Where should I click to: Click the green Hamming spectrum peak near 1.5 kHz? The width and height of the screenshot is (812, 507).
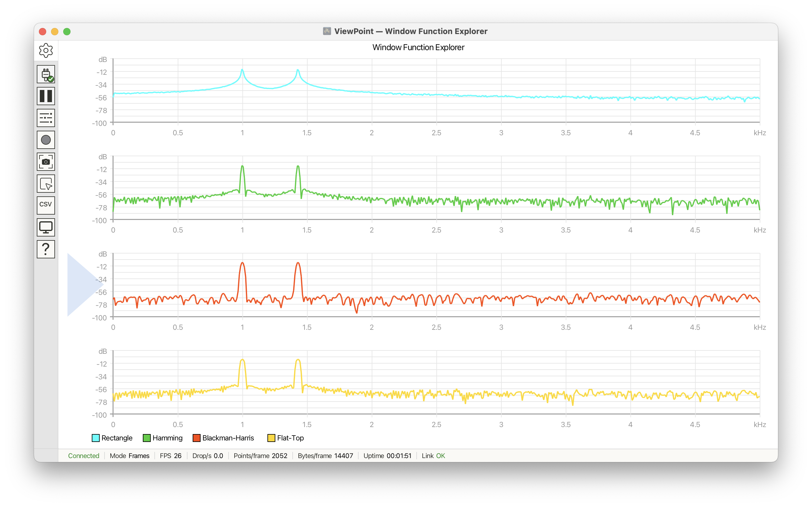click(x=298, y=167)
